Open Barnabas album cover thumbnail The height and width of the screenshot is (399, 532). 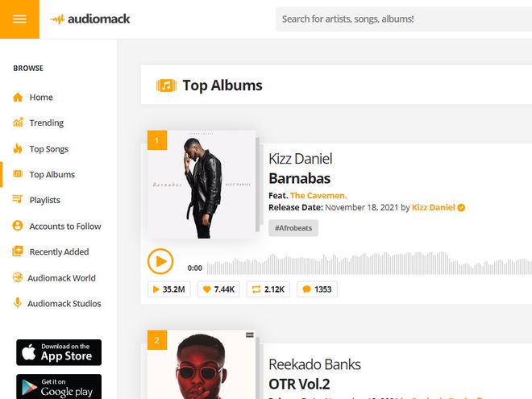click(202, 185)
